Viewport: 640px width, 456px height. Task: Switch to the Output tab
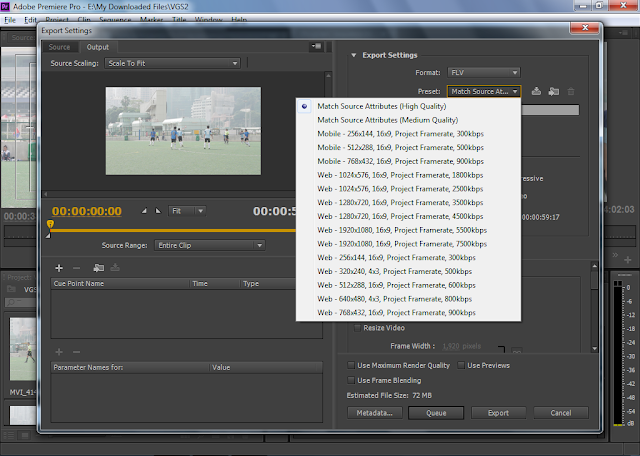tap(98, 47)
